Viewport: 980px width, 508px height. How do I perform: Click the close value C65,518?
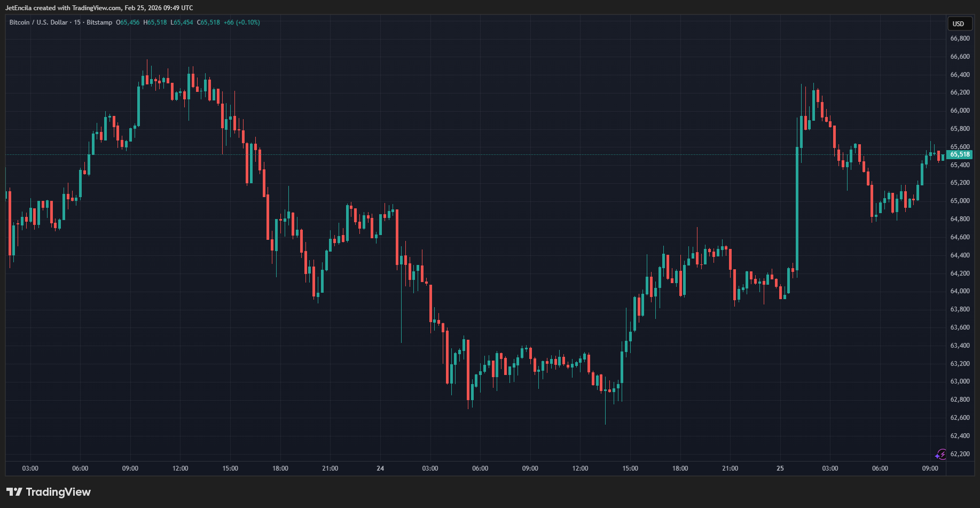pyautogui.click(x=208, y=22)
